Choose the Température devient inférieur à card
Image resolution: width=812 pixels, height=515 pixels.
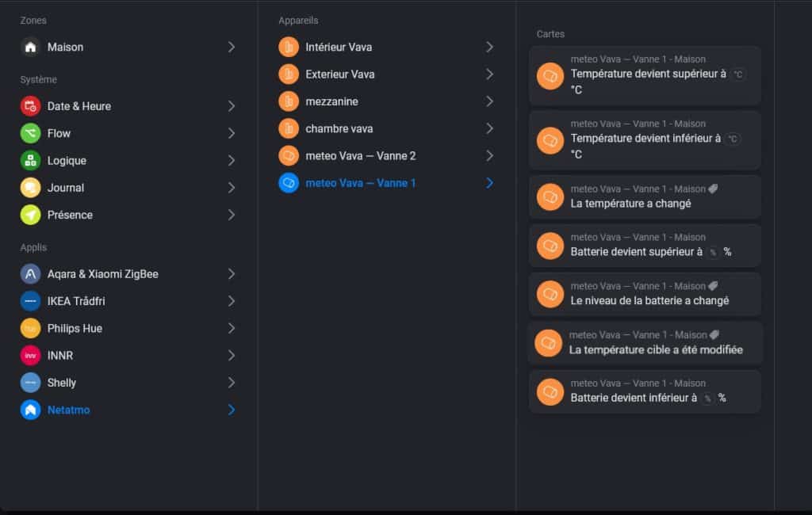tap(645, 140)
